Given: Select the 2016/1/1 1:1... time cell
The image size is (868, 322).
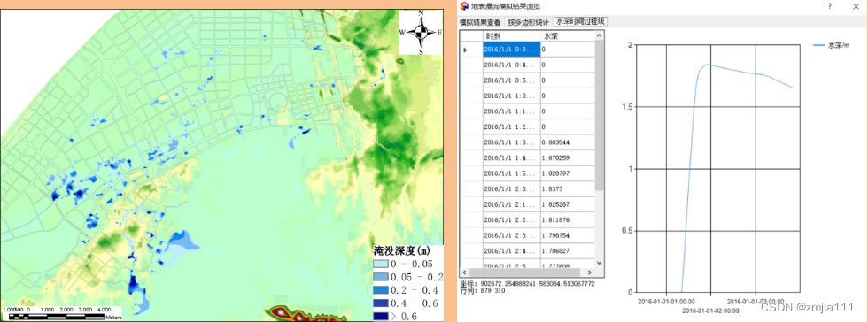Looking at the screenshot, I should tap(512, 111).
